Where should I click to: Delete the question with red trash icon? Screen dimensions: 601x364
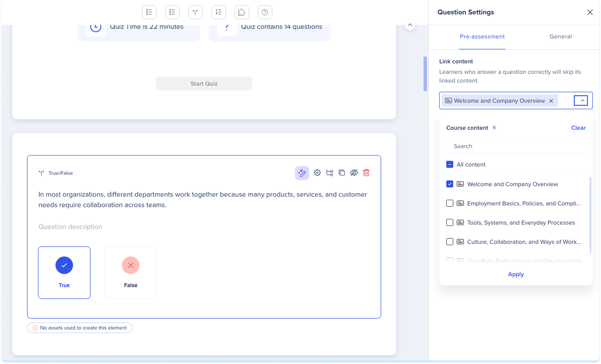coord(366,173)
